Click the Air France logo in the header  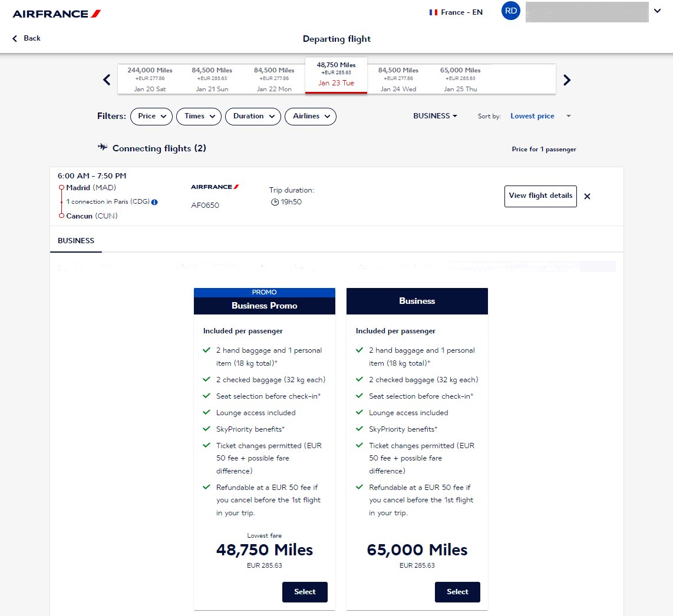pos(57,14)
